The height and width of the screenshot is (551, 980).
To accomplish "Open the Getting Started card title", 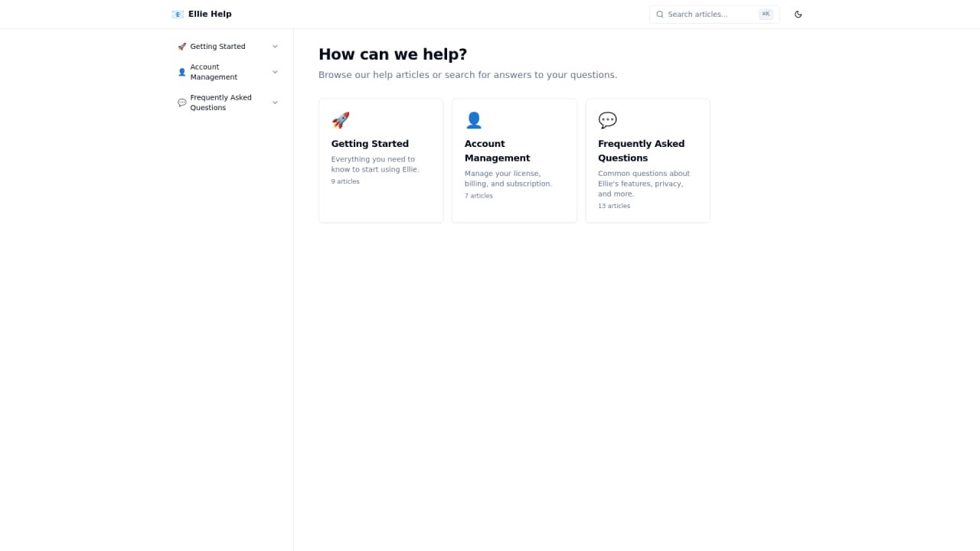I will (x=370, y=144).
